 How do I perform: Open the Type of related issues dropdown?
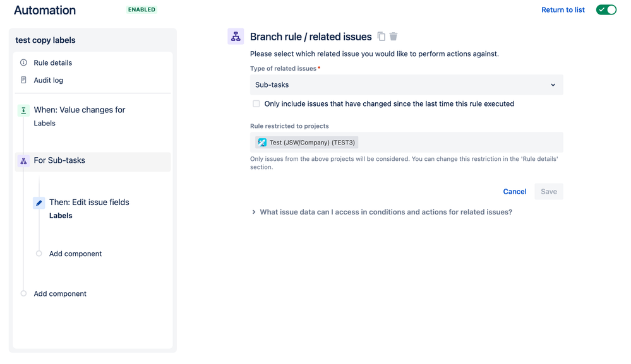[x=406, y=85]
